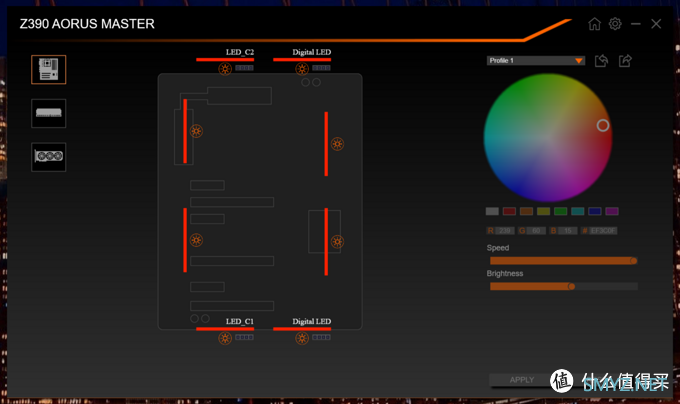
Task: Click the LED_C1 strip connector icon
Action: pyautogui.click(x=244, y=337)
